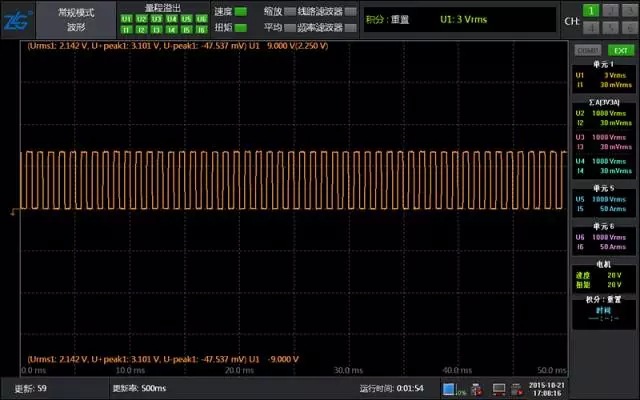Click the U1 over-range indicator
The width and height of the screenshot is (640, 400).
coord(127,18)
